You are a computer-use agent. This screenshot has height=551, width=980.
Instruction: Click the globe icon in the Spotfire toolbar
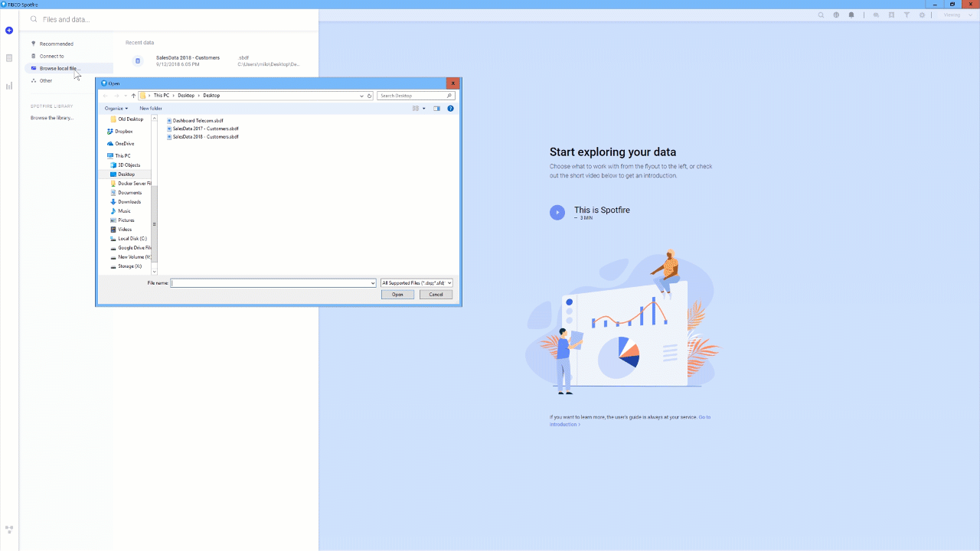pyautogui.click(x=836, y=15)
